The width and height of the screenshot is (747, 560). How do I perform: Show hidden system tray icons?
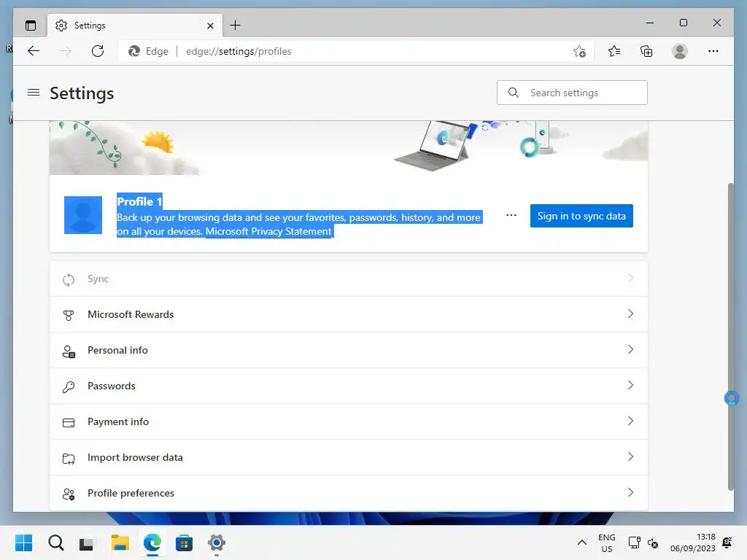tap(581, 542)
